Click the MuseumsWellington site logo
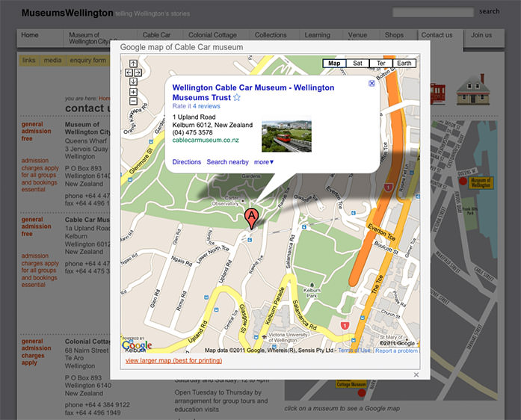This screenshot has height=420, width=521. point(67,13)
